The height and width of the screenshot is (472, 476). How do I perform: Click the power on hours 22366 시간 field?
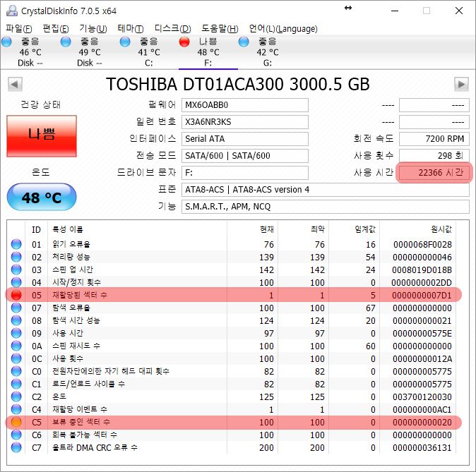(x=434, y=173)
